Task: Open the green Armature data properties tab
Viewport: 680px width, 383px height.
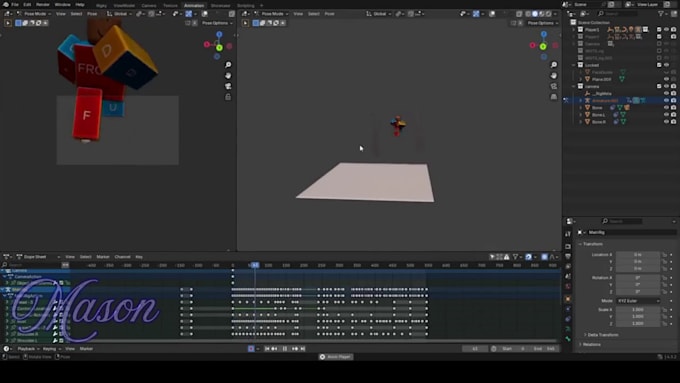Action: (x=568, y=329)
